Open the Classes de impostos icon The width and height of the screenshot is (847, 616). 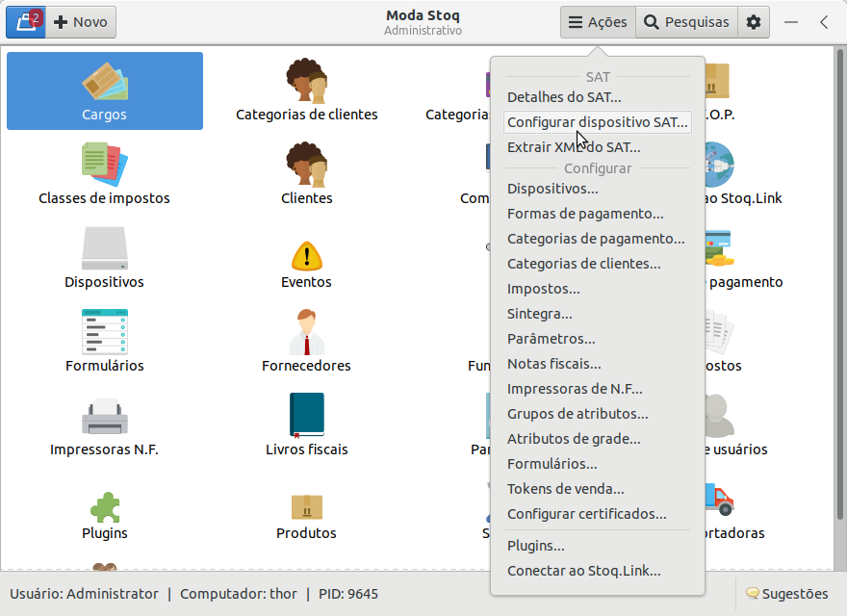pos(104,174)
